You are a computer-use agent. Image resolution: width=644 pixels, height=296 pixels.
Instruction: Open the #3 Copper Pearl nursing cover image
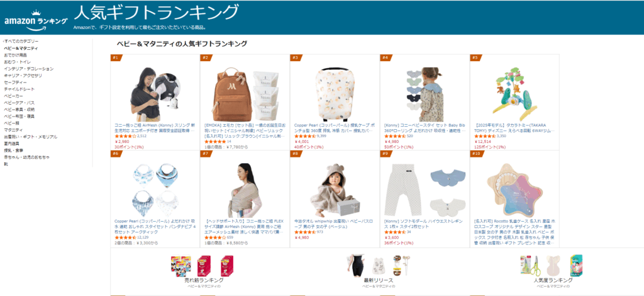335,94
